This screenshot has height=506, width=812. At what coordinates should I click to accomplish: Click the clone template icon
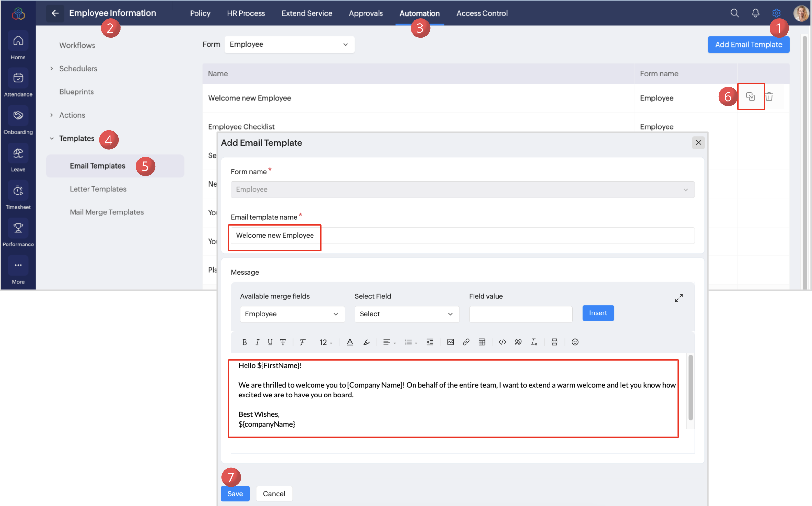click(751, 97)
